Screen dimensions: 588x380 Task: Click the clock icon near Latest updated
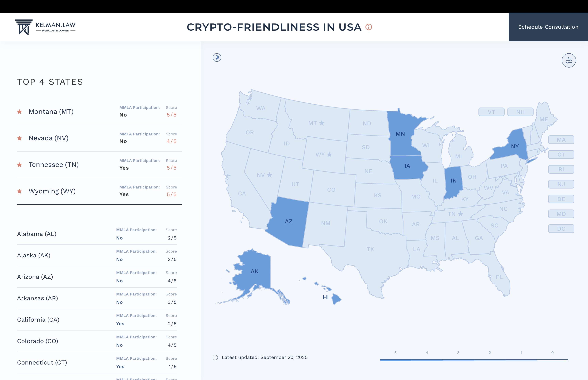coord(215,357)
